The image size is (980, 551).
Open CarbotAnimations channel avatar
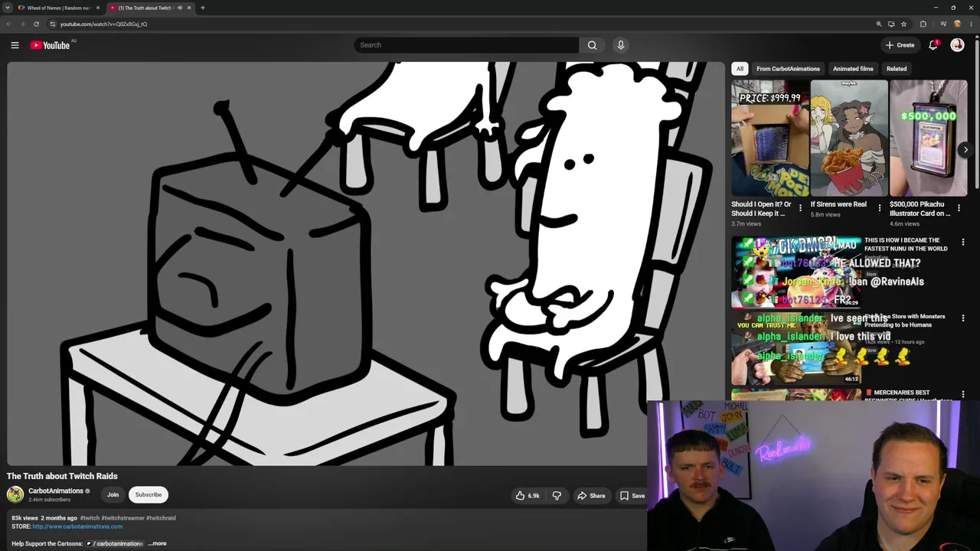pyautogui.click(x=15, y=494)
